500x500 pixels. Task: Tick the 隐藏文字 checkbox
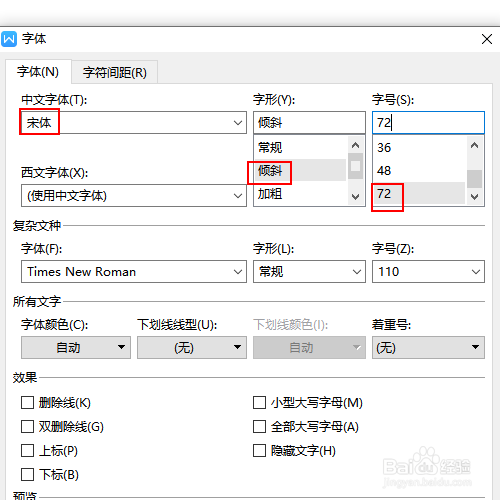pos(259,450)
